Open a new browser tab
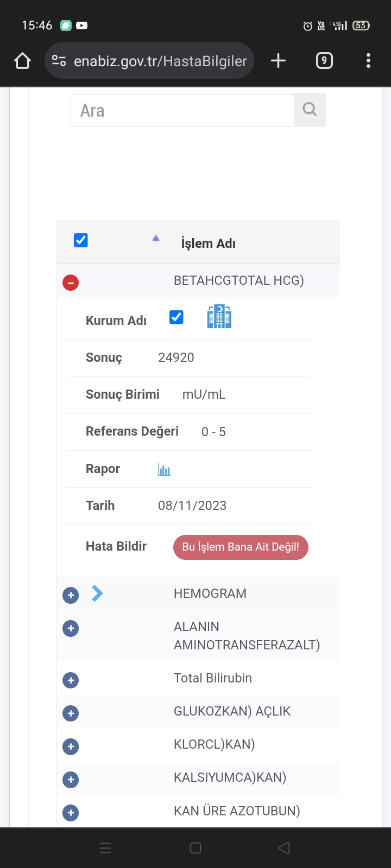 coord(278,61)
